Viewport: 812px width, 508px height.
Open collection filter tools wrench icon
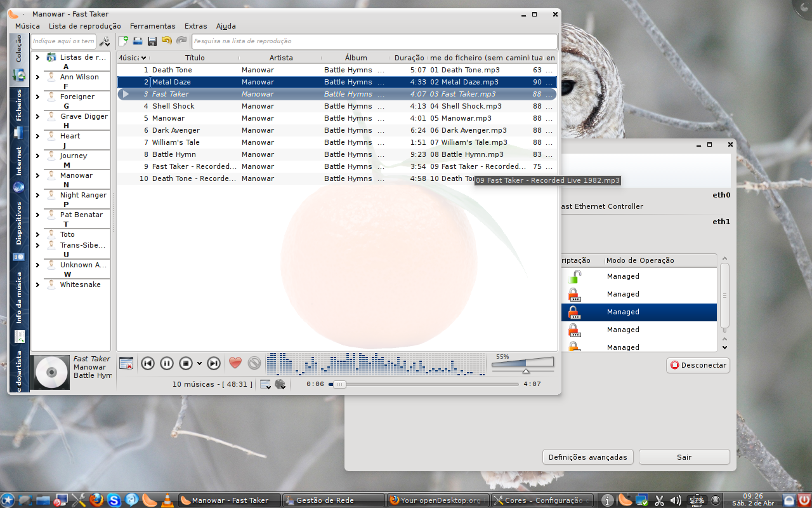click(x=105, y=41)
